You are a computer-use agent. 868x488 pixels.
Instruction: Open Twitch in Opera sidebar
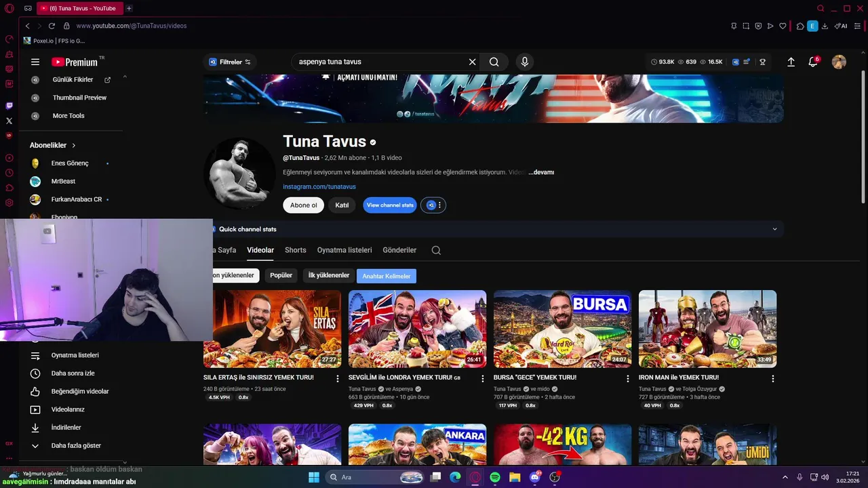pos(9,106)
